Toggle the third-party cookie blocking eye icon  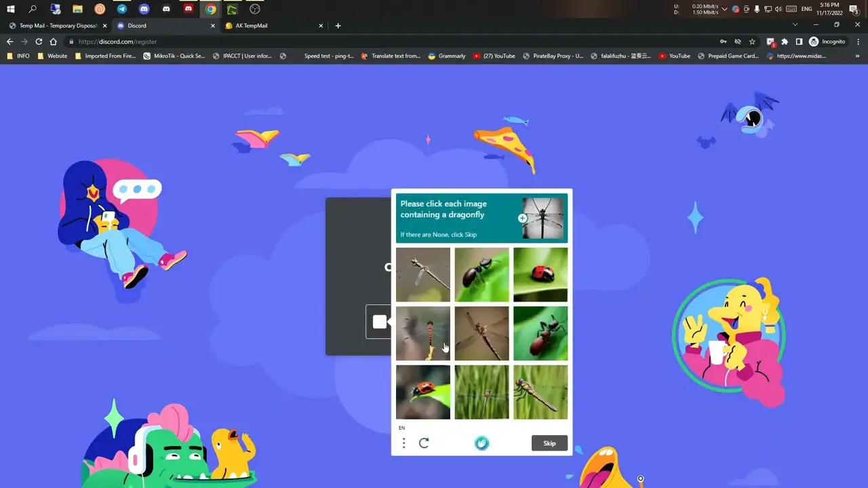[x=738, y=41]
